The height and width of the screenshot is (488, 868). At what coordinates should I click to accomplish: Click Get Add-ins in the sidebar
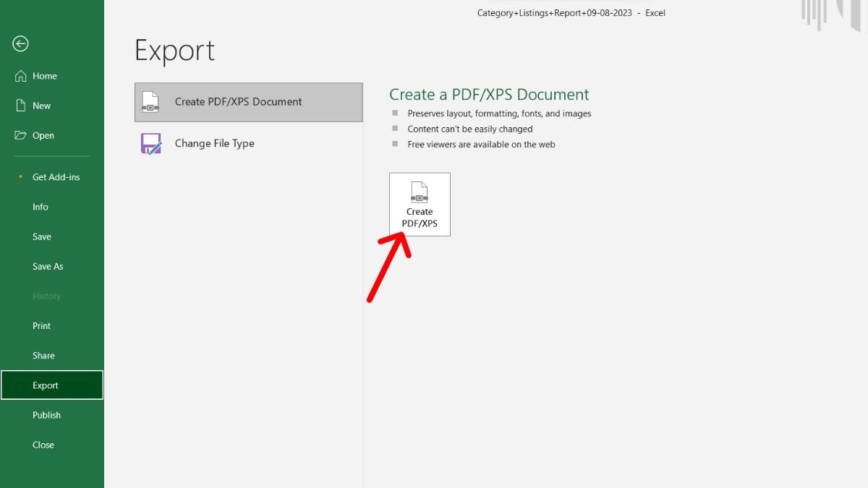click(55, 176)
